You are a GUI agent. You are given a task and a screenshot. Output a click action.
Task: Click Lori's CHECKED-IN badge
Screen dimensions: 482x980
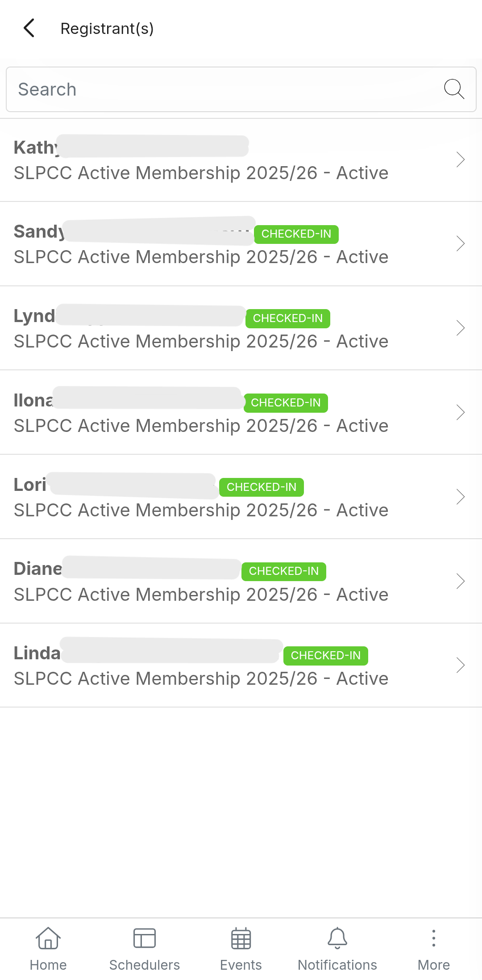(x=262, y=487)
